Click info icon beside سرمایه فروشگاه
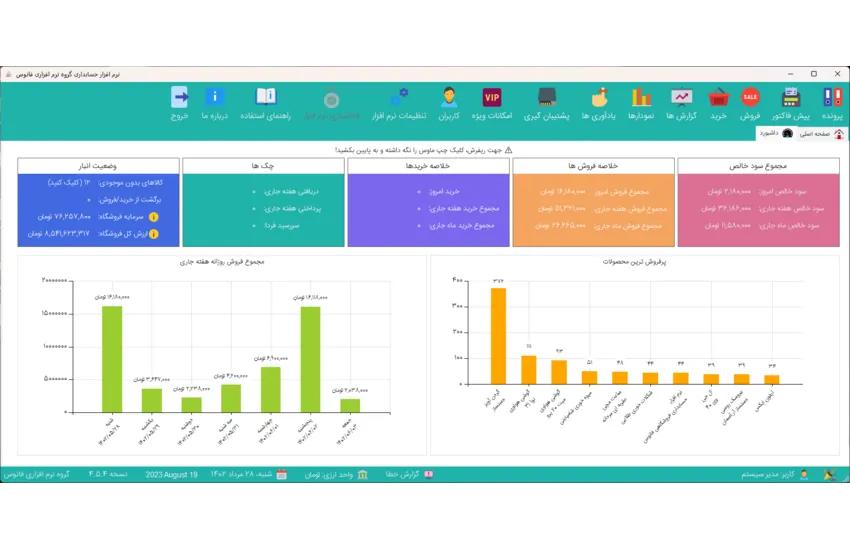 coord(153,216)
